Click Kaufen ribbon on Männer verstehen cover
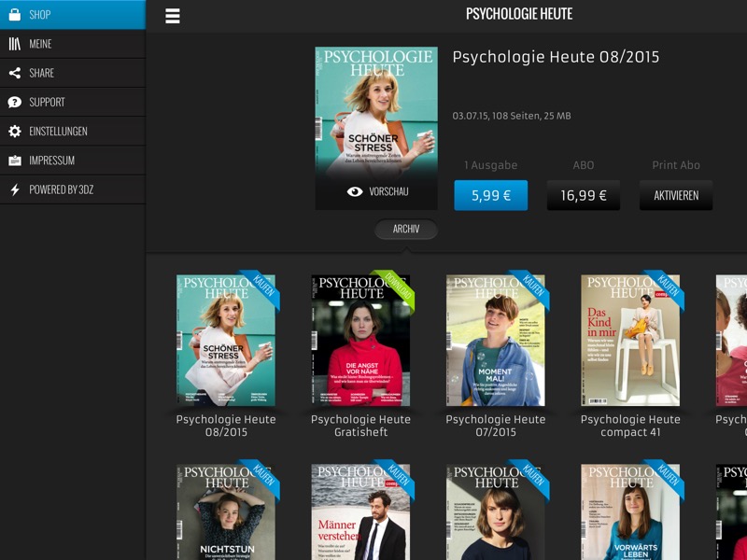747x560 pixels. 396,478
